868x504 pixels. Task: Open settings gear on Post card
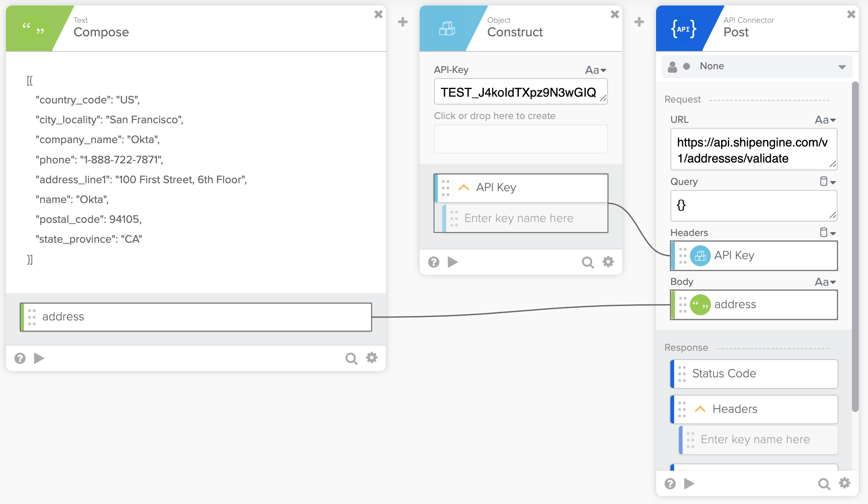[x=844, y=483]
